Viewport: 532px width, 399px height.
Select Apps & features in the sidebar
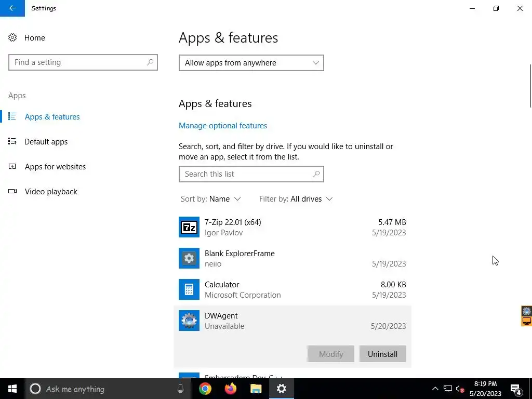(52, 117)
